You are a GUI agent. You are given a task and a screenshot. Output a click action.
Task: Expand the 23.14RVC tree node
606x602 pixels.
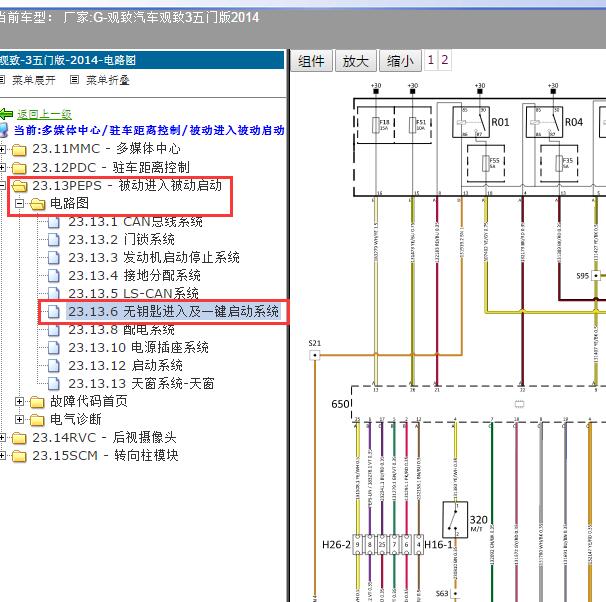pos(3,437)
